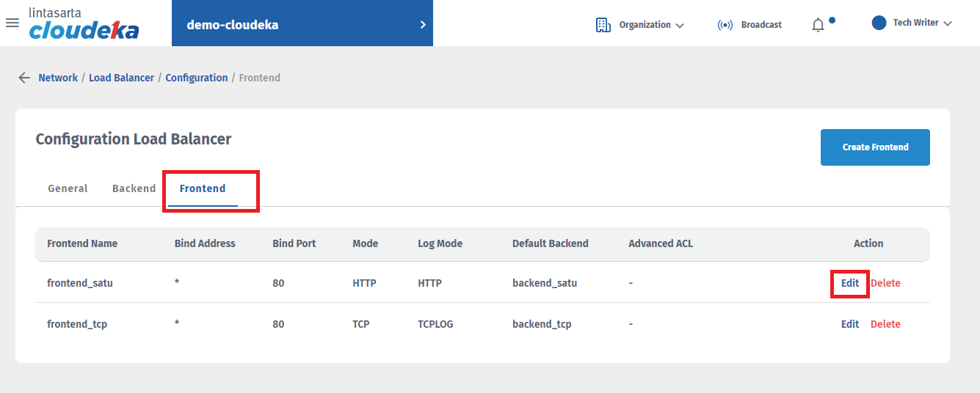
Task: Go back using the breadcrumb arrow
Action: (24, 78)
